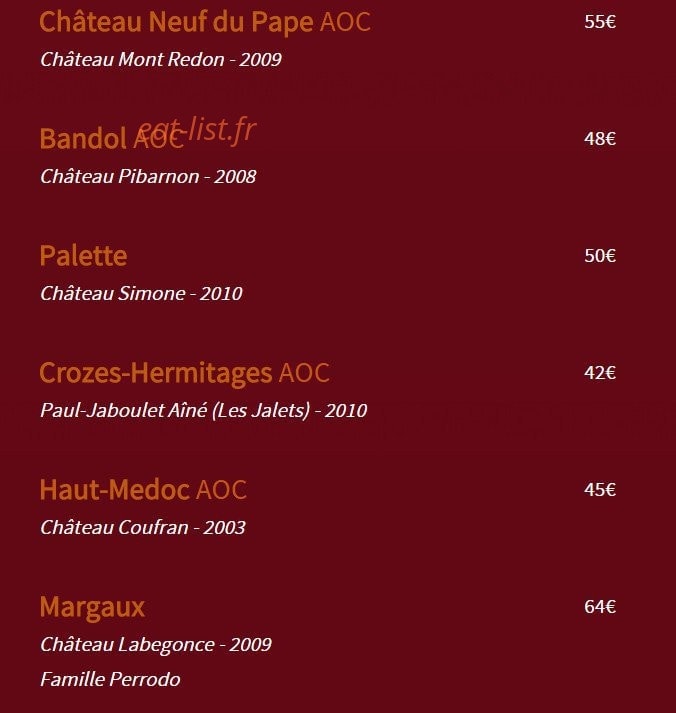Click the 42€ price label
Viewport: 676px width, 713px height.
pos(600,373)
